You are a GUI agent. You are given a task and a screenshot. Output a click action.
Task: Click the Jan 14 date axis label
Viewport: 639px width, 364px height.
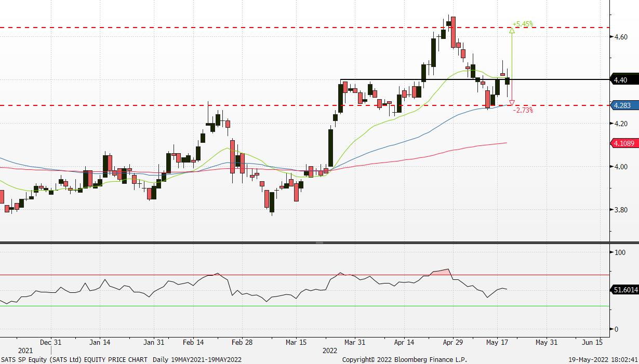click(100, 342)
